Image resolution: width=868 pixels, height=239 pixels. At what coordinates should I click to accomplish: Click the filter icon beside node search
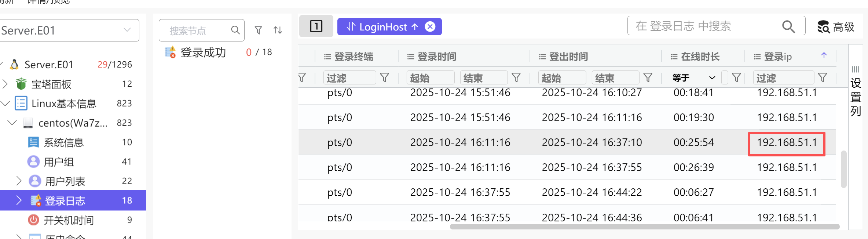click(258, 30)
